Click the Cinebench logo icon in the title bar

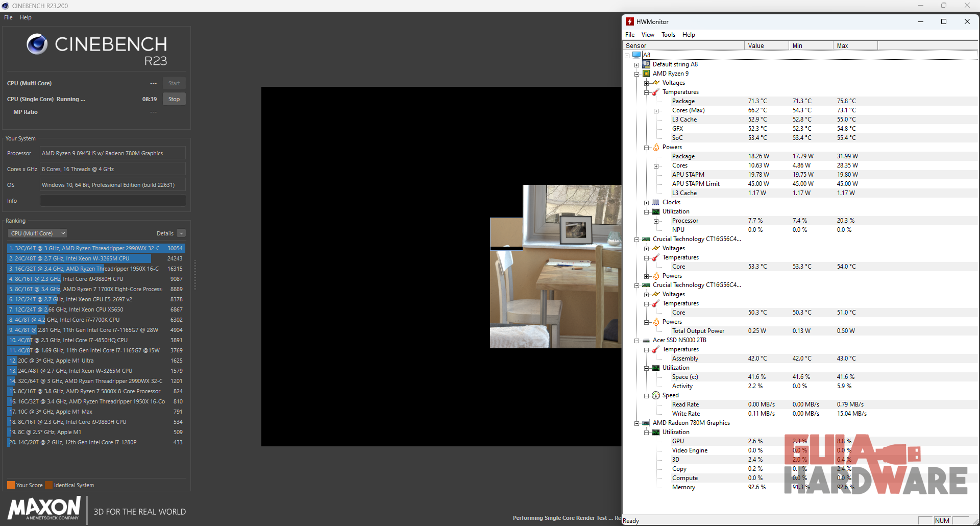(x=5, y=6)
